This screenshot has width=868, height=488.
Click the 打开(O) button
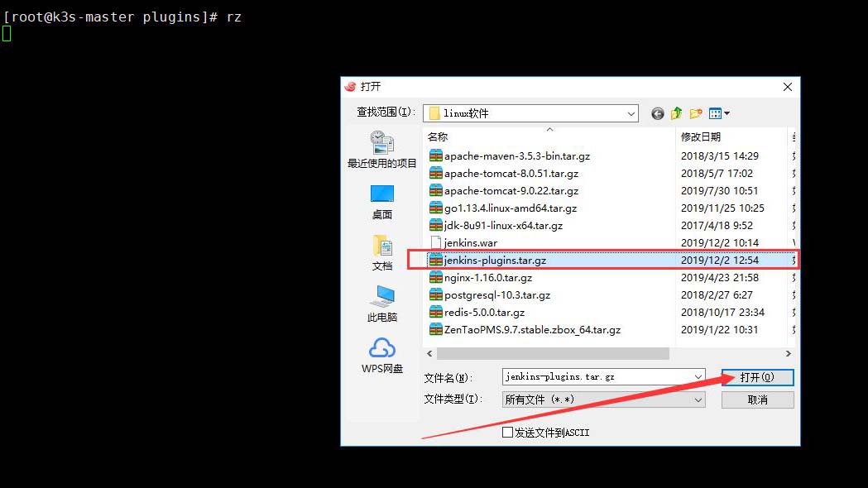point(757,377)
